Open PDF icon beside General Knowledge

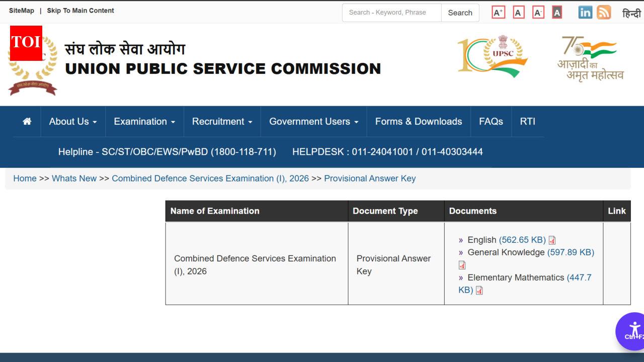click(x=462, y=265)
